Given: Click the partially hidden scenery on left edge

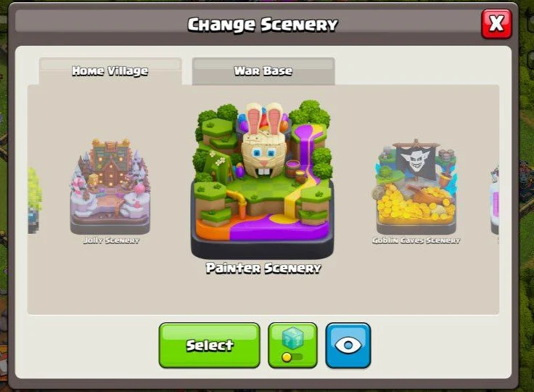Looking at the screenshot, I should click(x=35, y=200).
